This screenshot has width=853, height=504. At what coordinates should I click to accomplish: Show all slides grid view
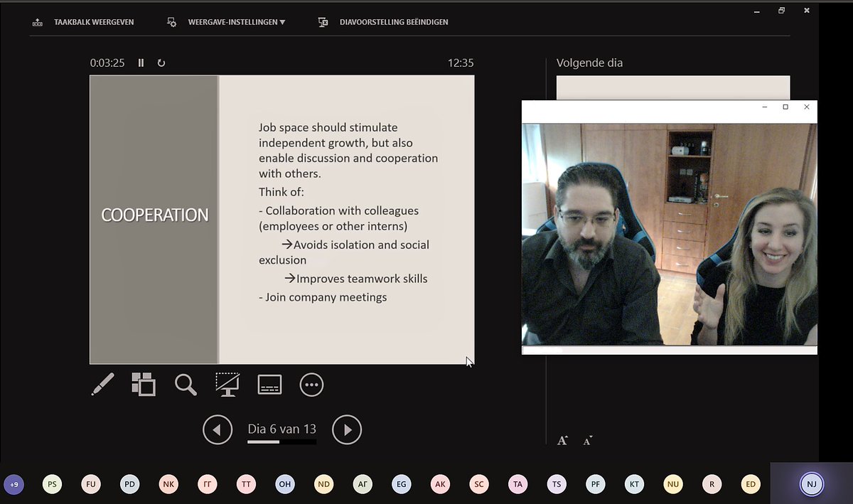click(144, 385)
